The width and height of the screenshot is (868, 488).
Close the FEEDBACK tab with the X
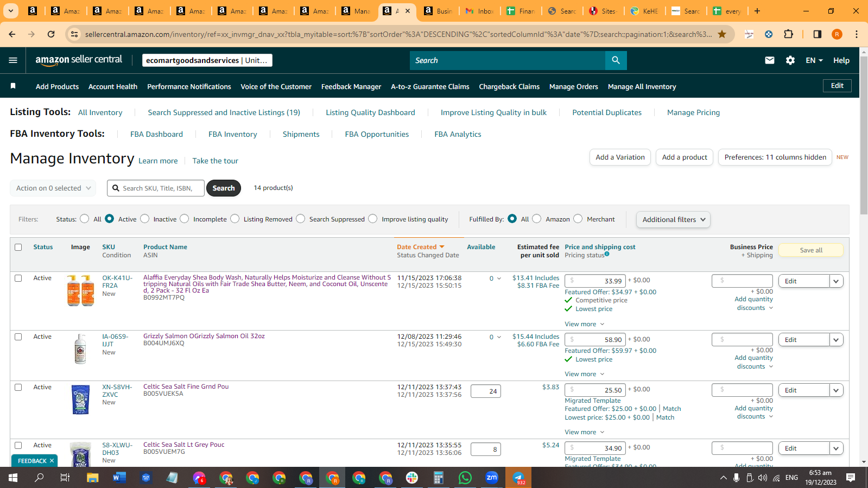52,461
